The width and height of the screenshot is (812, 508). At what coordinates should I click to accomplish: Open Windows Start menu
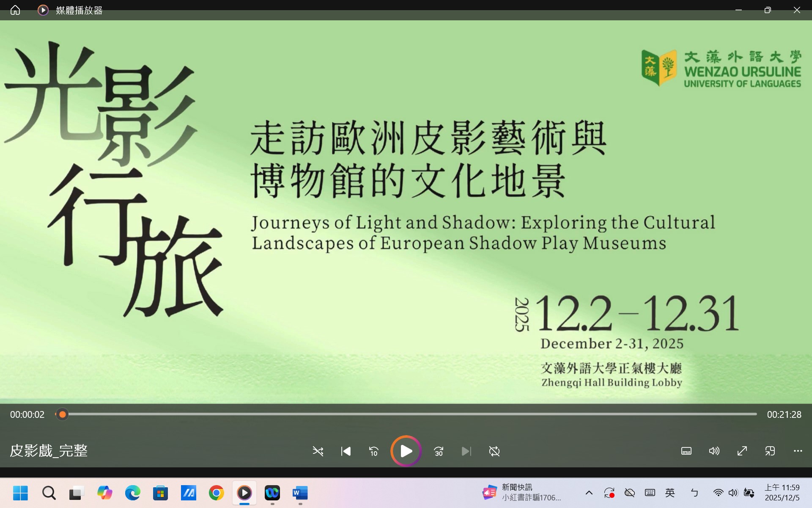pos(20,493)
